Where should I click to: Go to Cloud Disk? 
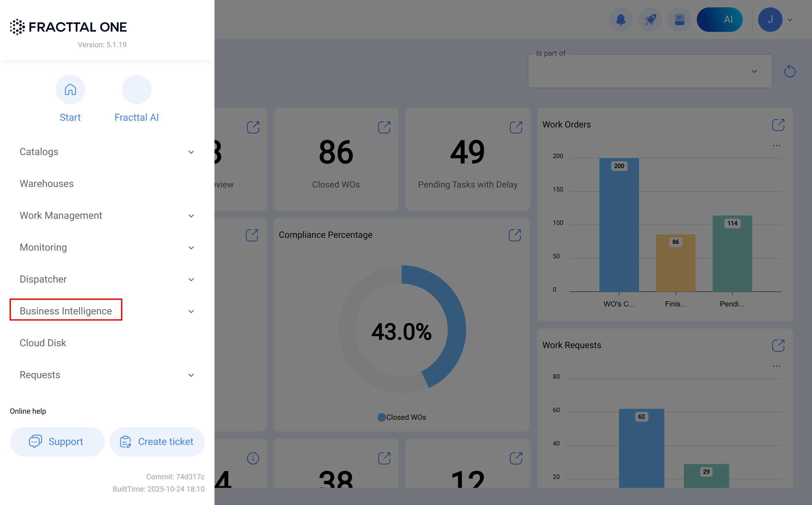[x=43, y=343]
